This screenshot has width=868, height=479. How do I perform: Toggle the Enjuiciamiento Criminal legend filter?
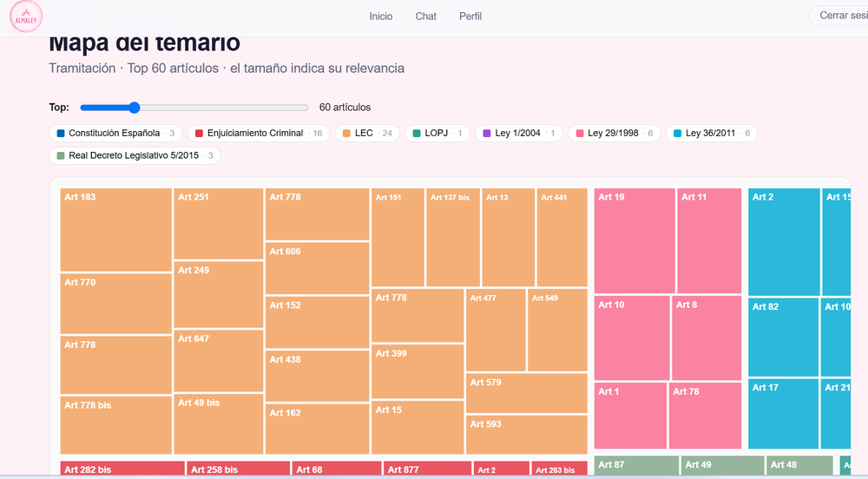[x=258, y=134]
